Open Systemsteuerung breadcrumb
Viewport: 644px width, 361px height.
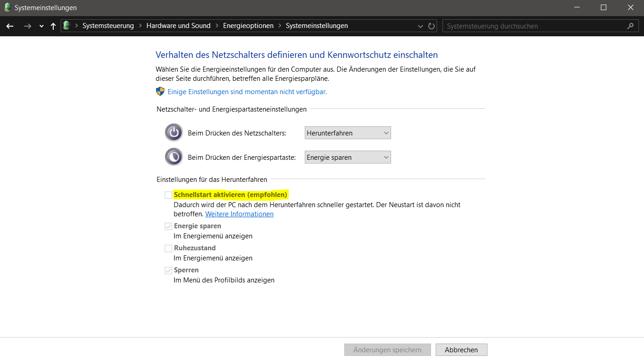[108, 26]
